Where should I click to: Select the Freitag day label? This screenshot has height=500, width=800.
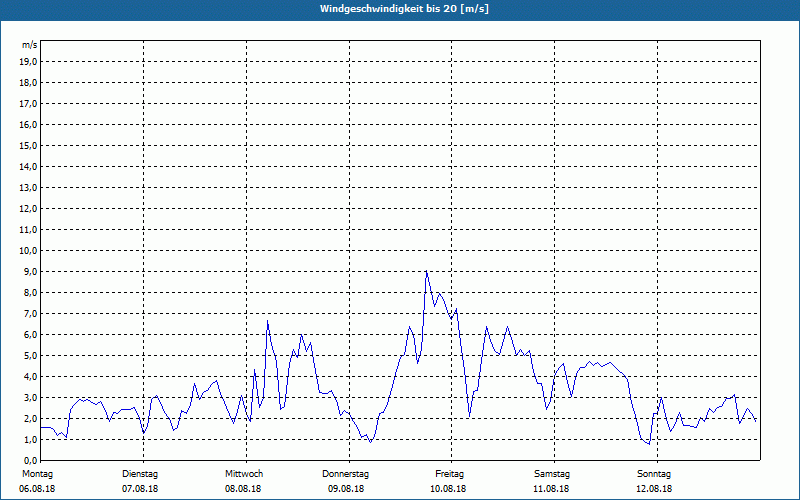pyautogui.click(x=449, y=474)
